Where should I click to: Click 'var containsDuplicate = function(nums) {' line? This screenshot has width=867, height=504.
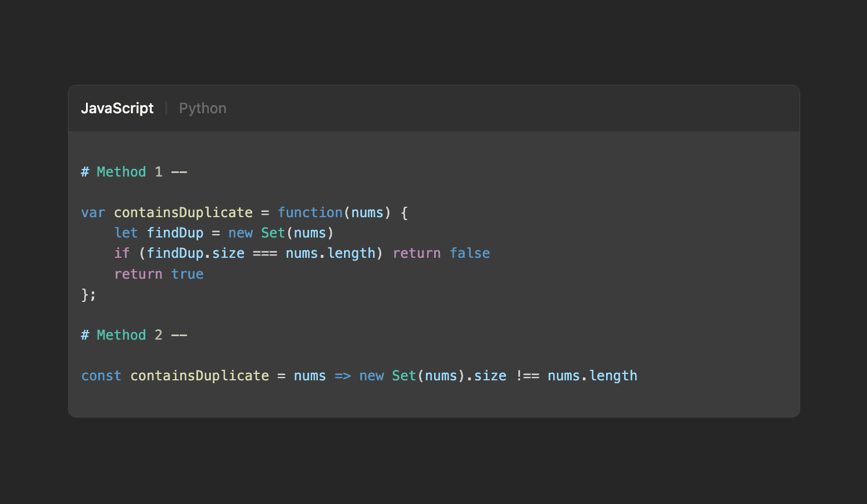[x=245, y=213]
